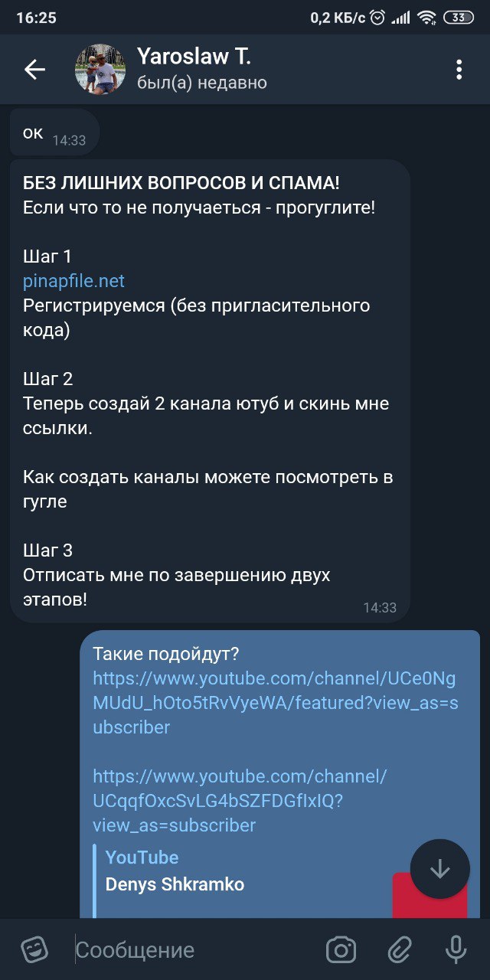The image size is (490, 980).
Task: Tap the Wi-Fi icon in the status bar
Action: pyautogui.click(x=426, y=18)
